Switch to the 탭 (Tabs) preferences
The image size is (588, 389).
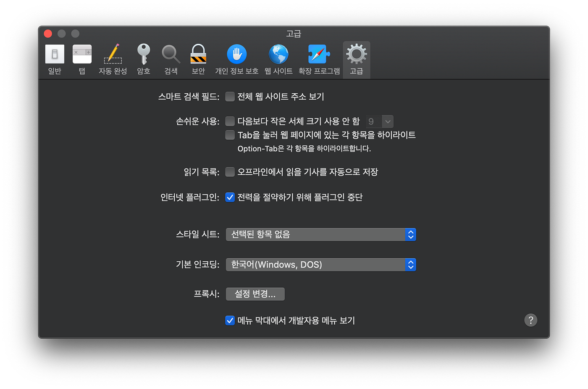point(82,60)
